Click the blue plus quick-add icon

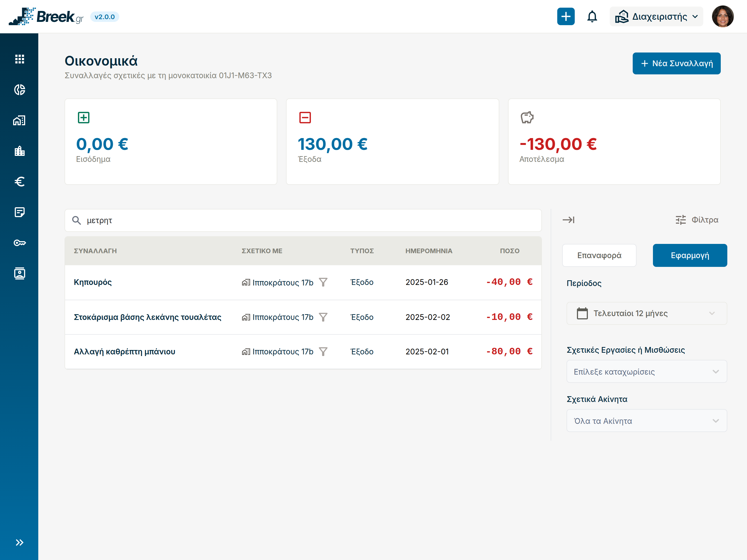point(566,17)
